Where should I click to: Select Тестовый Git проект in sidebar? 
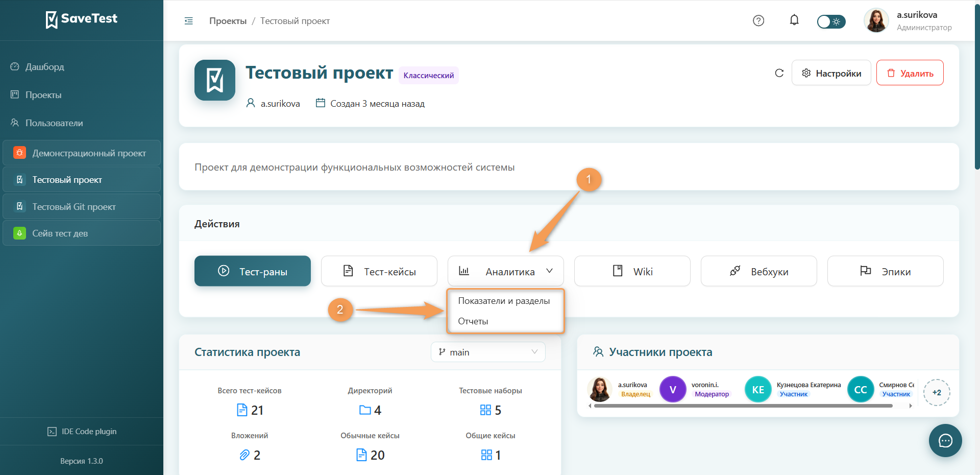[82, 207]
